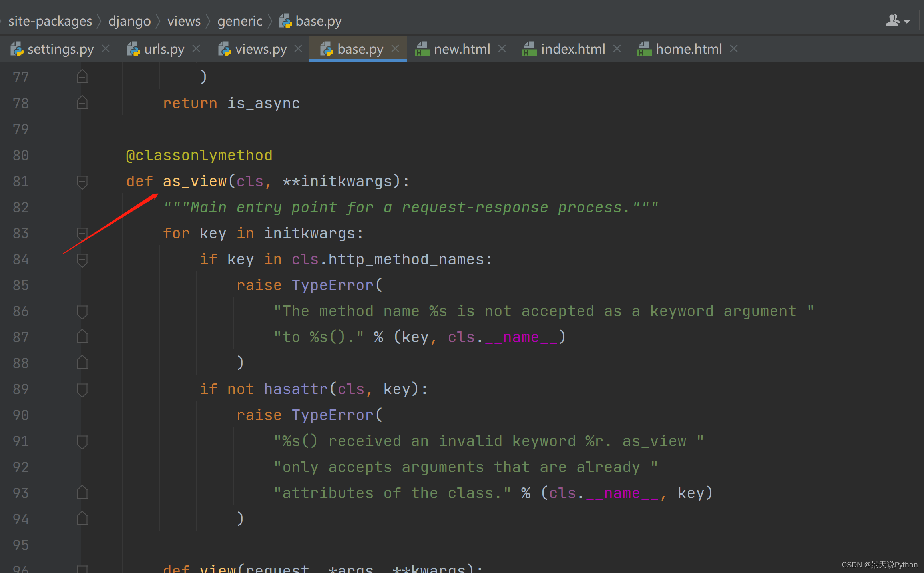Close the base.py tab
Image resolution: width=924 pixels, height=573 pixels.
[x=395, y=49]
